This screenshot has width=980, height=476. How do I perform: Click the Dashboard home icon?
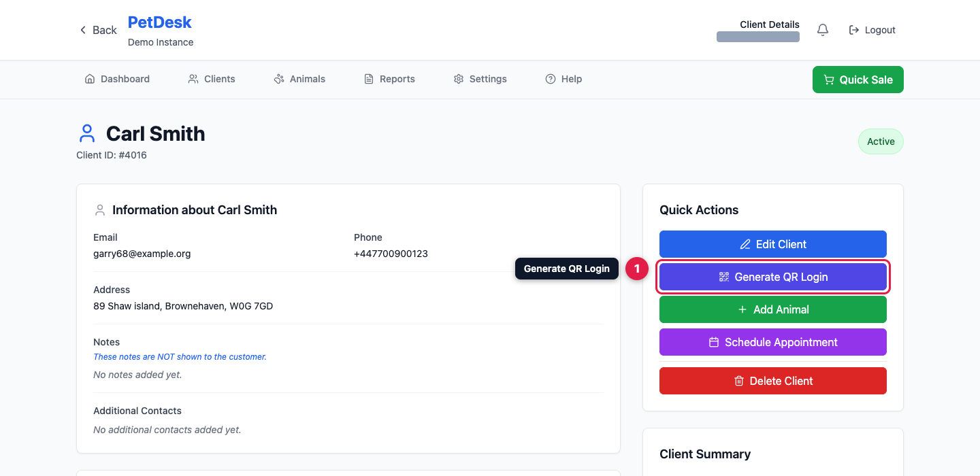[x=90, y=79]
